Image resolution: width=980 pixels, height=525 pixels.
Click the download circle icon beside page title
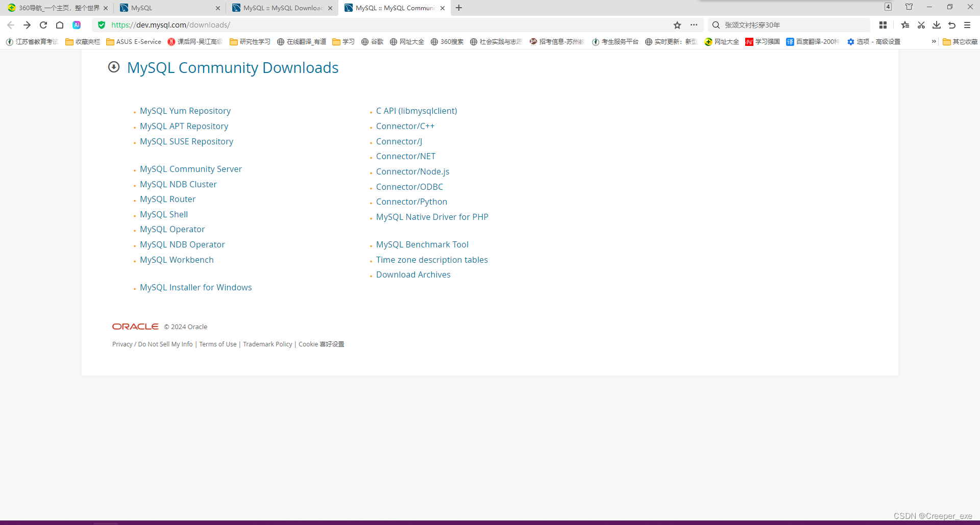tap(114, 67)
